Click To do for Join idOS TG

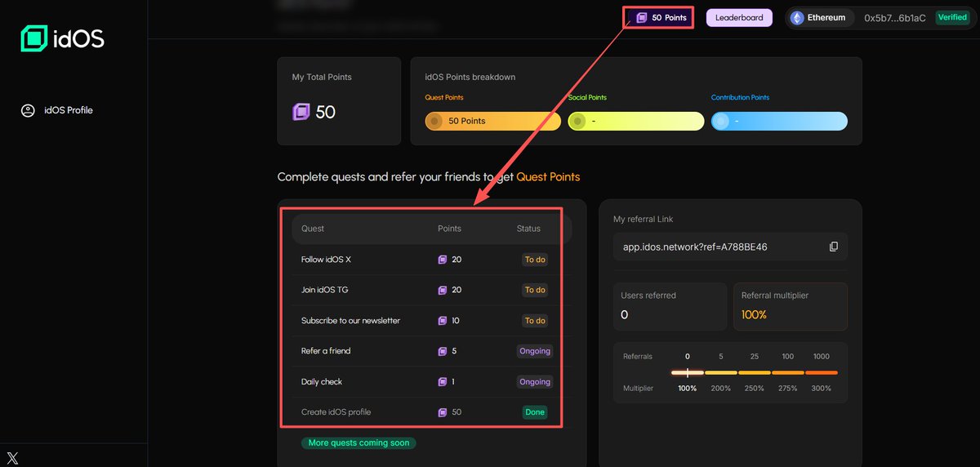tap(535, 290)
